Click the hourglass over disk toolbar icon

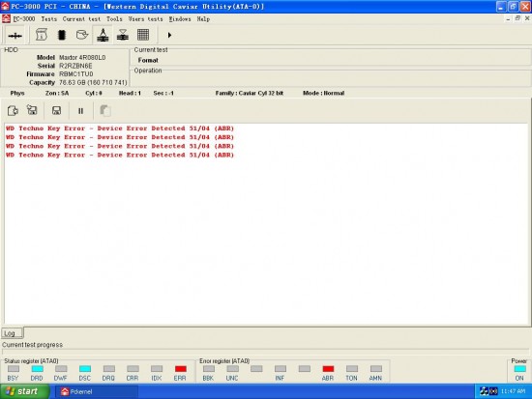[123, 35]
